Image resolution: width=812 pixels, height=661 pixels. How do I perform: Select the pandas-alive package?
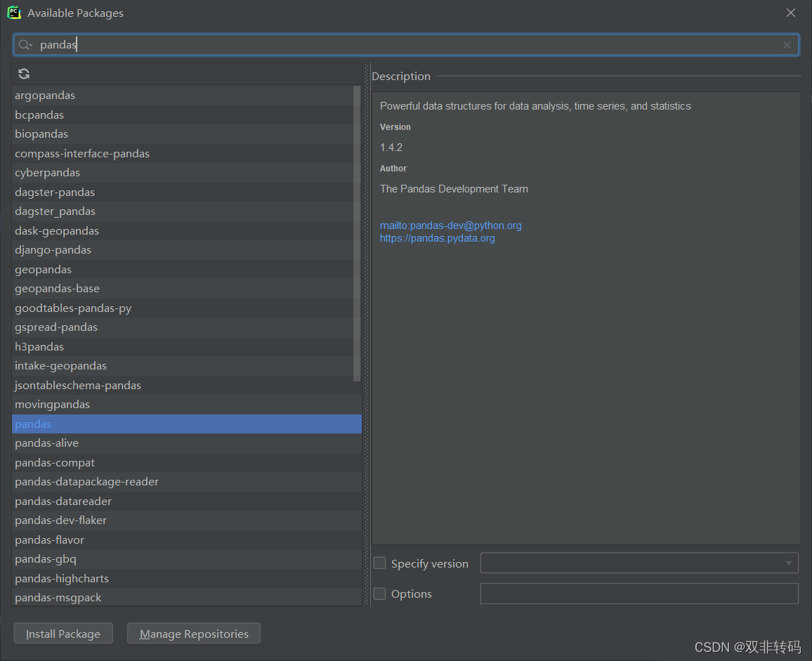click(186, 443)
